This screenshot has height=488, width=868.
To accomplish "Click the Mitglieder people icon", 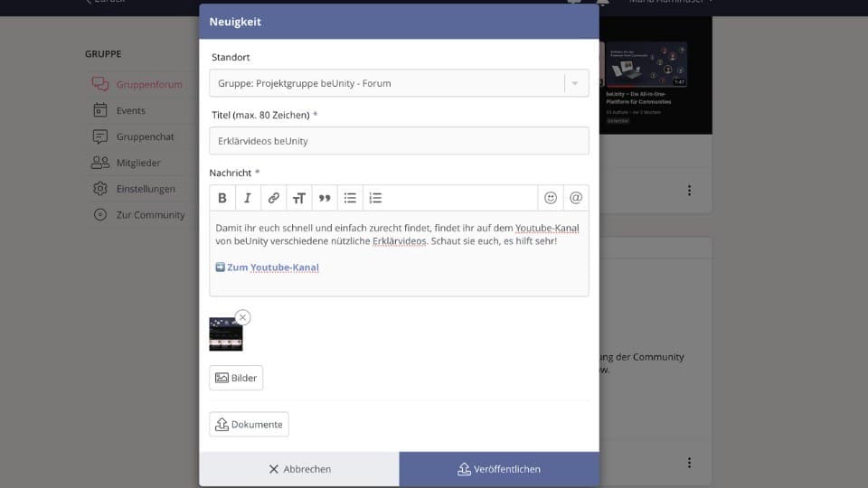I will 100,162.
